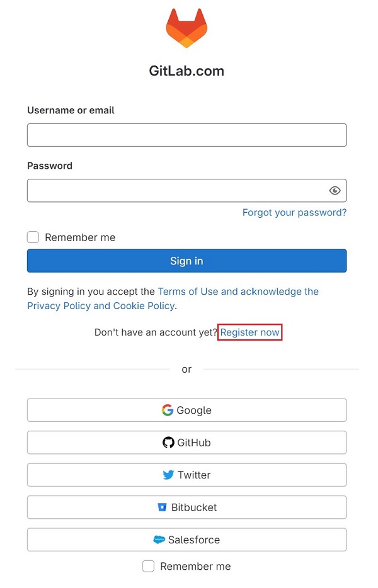Screen dimensions: 378x588
Task: Click the GitLab fox logo
Action: 186,28
